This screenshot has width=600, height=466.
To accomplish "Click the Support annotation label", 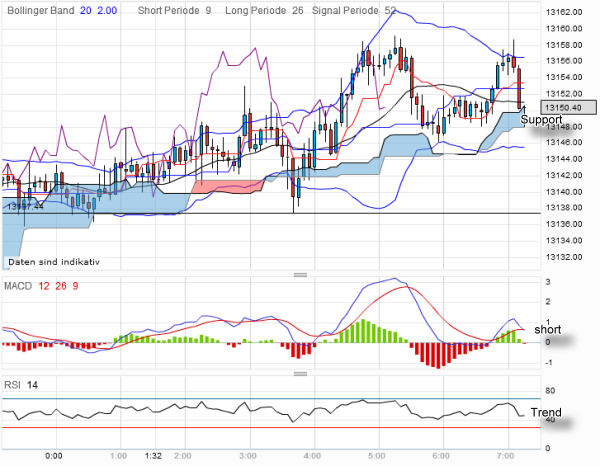I will [x=541, y=120].
